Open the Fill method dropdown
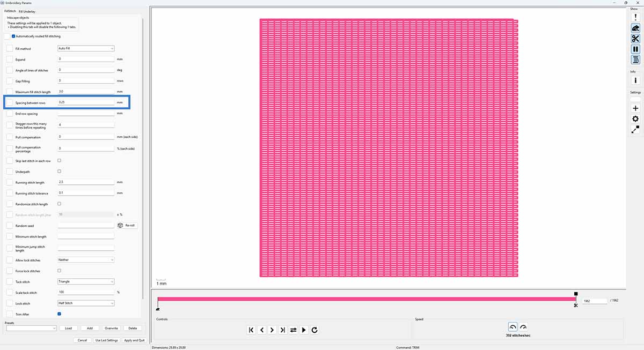The height and width of the screenshot is (350, 644). (x=85, y=48)
